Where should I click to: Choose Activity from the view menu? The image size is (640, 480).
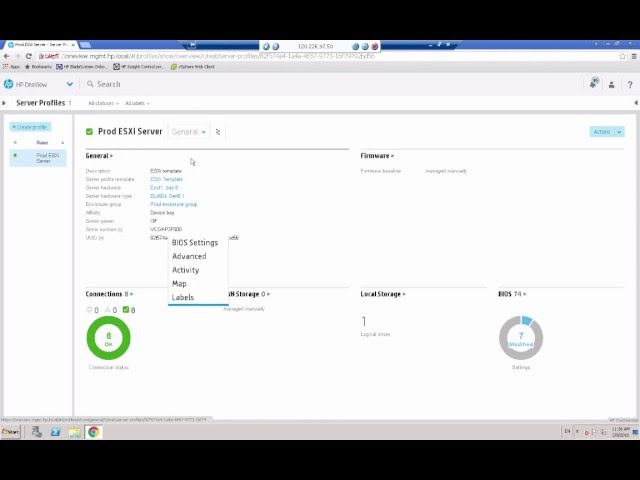point(185,270)
